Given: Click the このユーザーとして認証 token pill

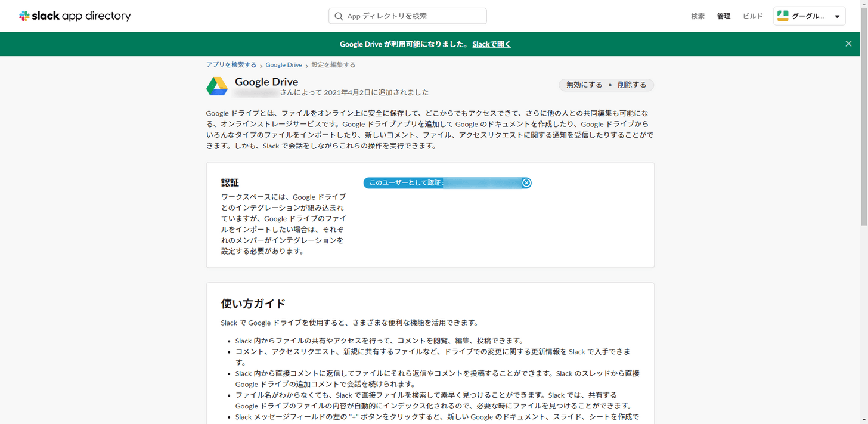Looking at the screenshot, I should coord(417,182).
